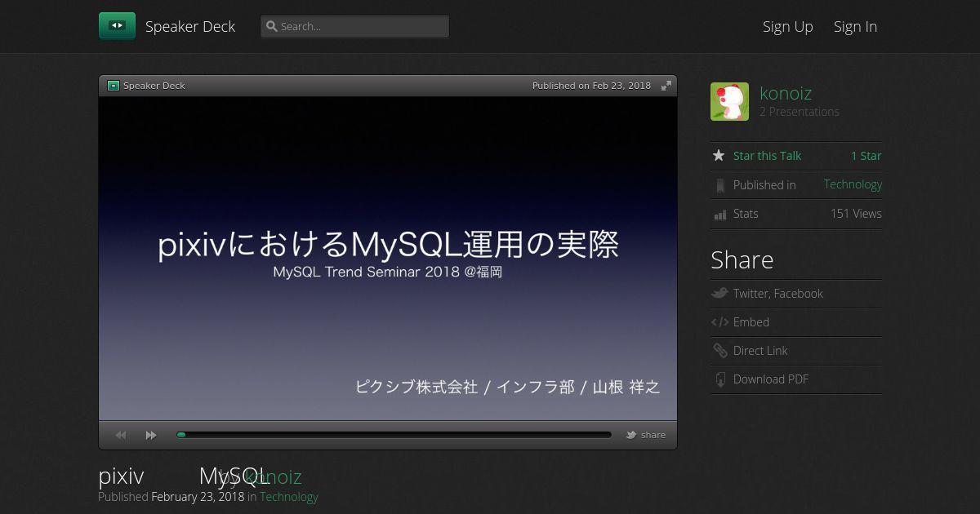
Task: Open the Speaker Deck home link text
Action: click(x=190, y=26)
